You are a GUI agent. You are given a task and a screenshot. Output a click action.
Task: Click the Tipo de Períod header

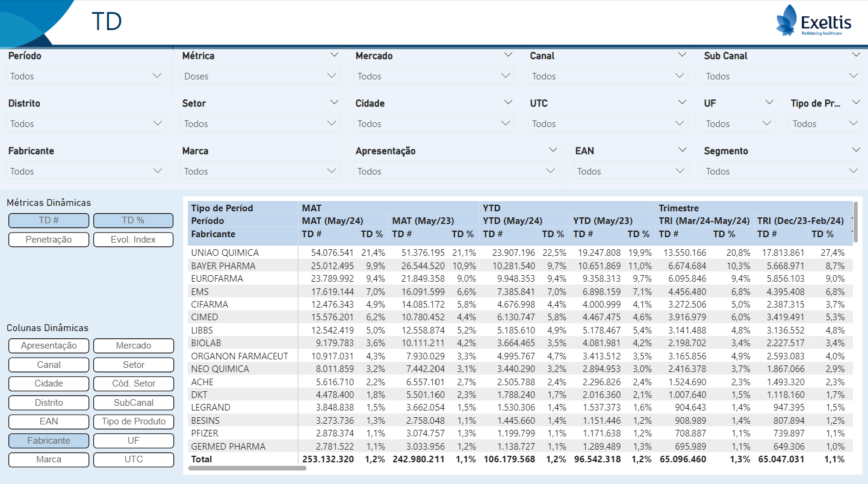coord(222,208)
